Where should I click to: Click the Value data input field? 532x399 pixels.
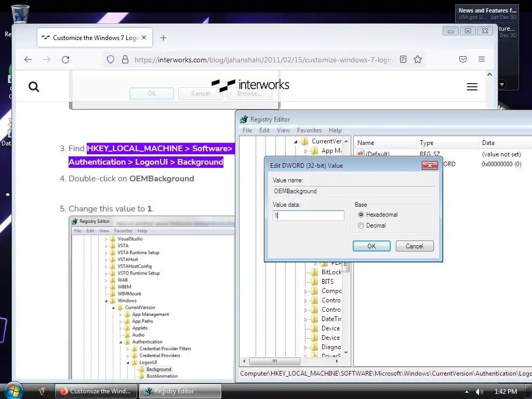(x=309, y=216)
